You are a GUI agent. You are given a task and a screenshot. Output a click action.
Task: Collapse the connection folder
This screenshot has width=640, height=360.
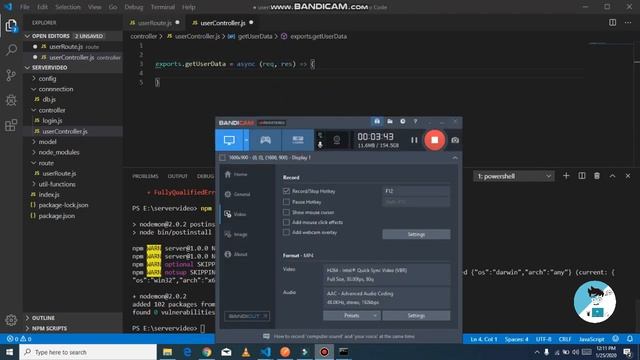coord(56,89)
